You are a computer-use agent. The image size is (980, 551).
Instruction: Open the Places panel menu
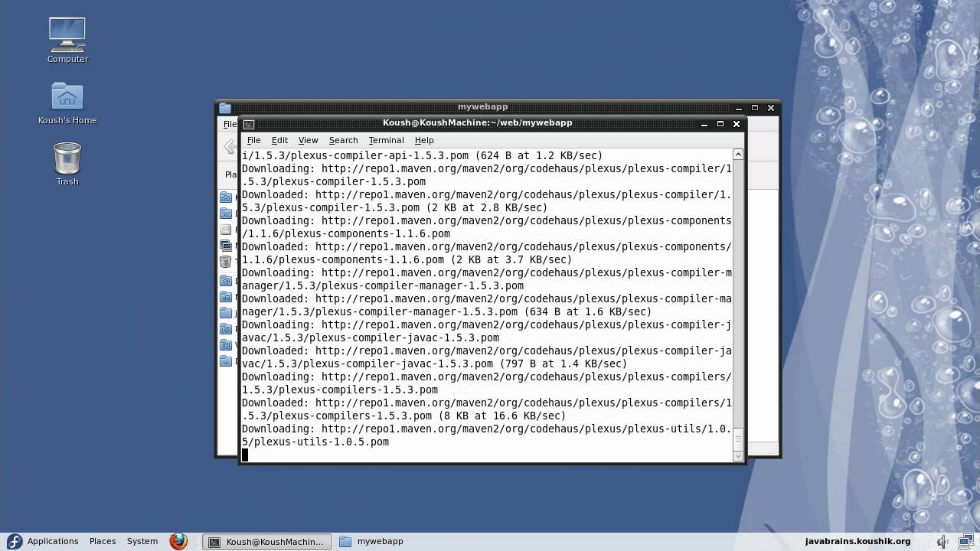[x=103, y=542]
